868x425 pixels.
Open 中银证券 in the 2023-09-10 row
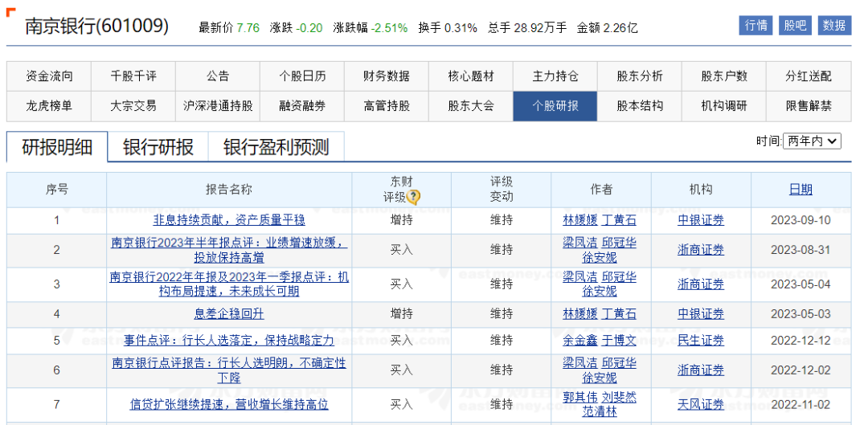(x=701, y=220)
